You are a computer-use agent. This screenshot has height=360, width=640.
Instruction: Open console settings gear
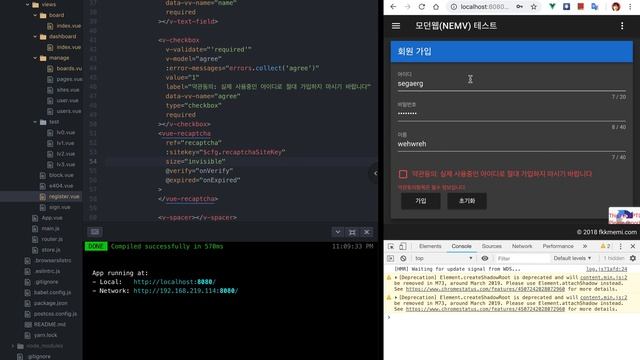coord(633,258)
